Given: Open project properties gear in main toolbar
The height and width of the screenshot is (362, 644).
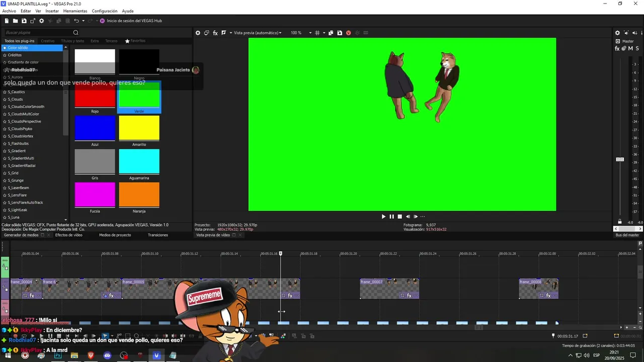Looking at the screenshot, I should [x=42, y=21].
